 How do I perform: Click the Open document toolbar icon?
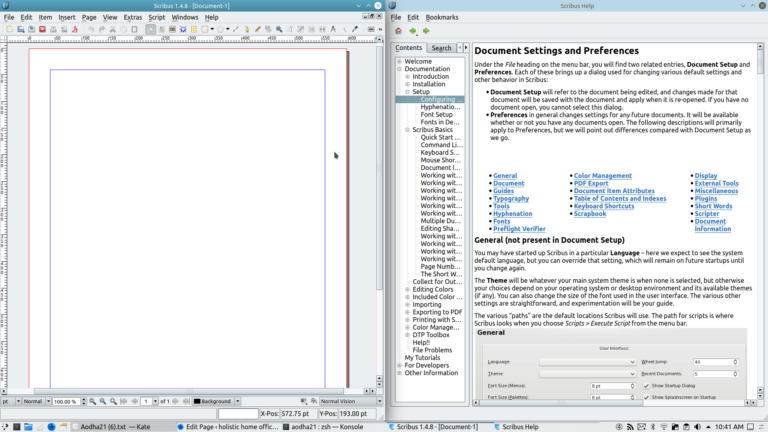(x=21, y=29)
